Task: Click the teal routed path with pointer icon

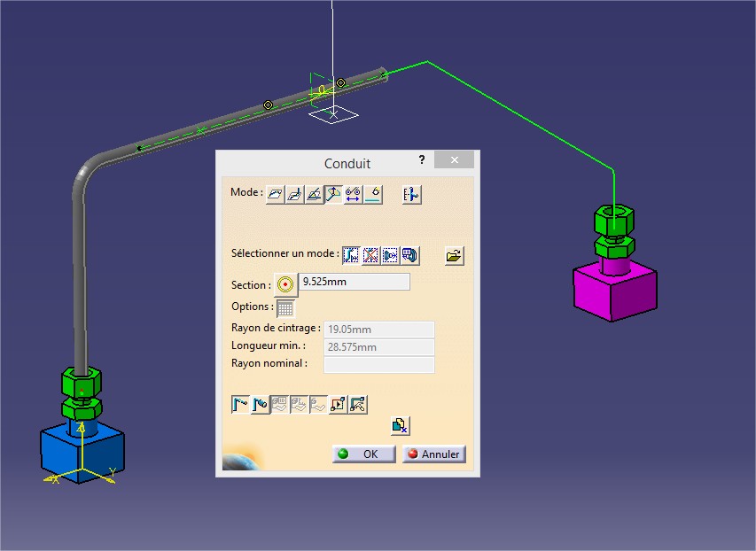Action: click(x=358, y=405)
